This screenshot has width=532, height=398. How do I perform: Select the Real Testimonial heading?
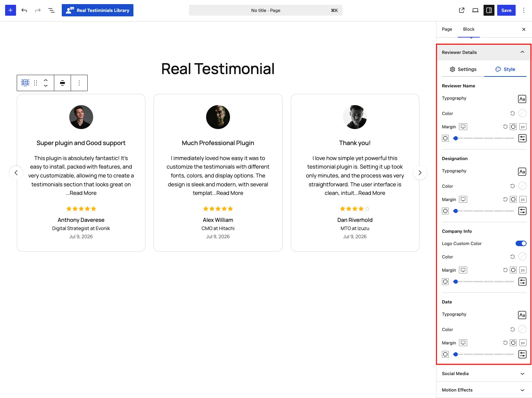(218, 69)
